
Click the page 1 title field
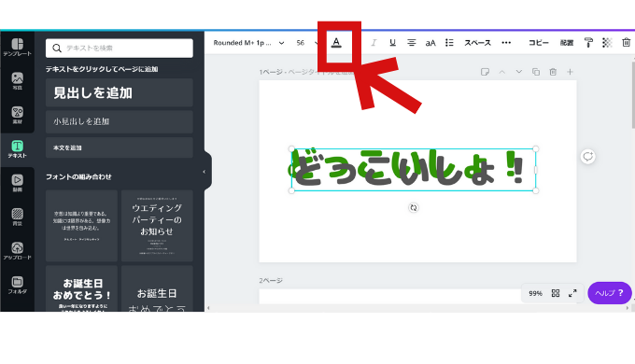[x=320, y=73]
